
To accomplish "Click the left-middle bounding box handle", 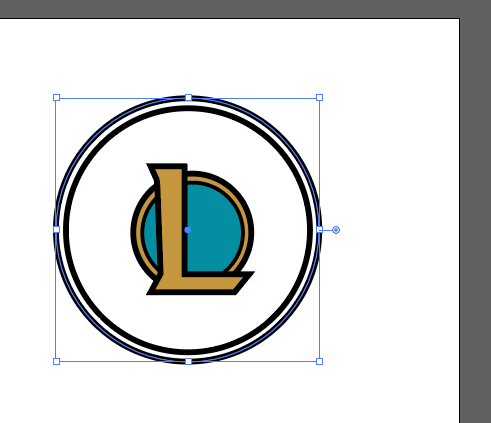I will (56, 229).
